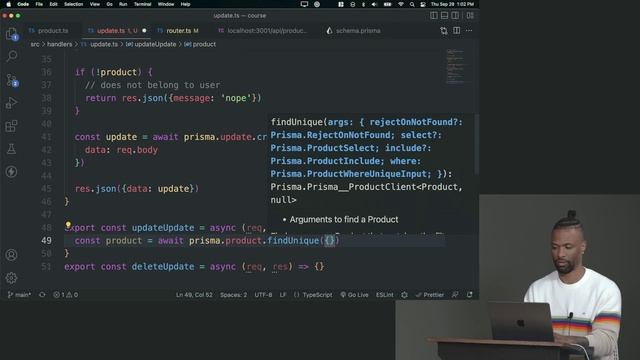Open the Run menu
Screen dimensions: 640x360
pyautogui.click(x=123, y=4)
